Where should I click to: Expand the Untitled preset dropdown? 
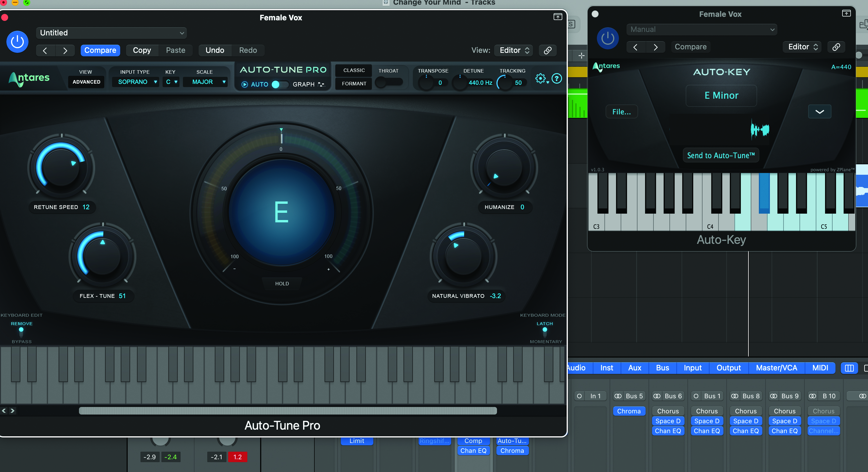coord(111,33)
